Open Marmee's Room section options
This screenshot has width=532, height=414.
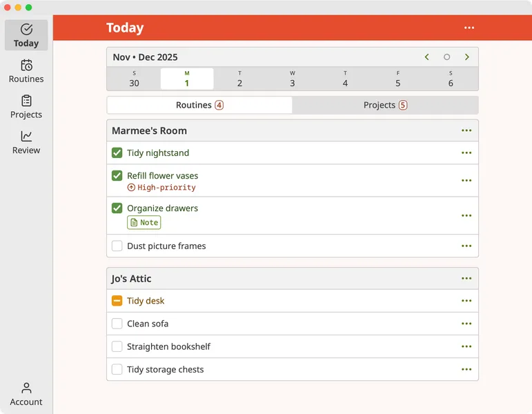pos(466,130)
